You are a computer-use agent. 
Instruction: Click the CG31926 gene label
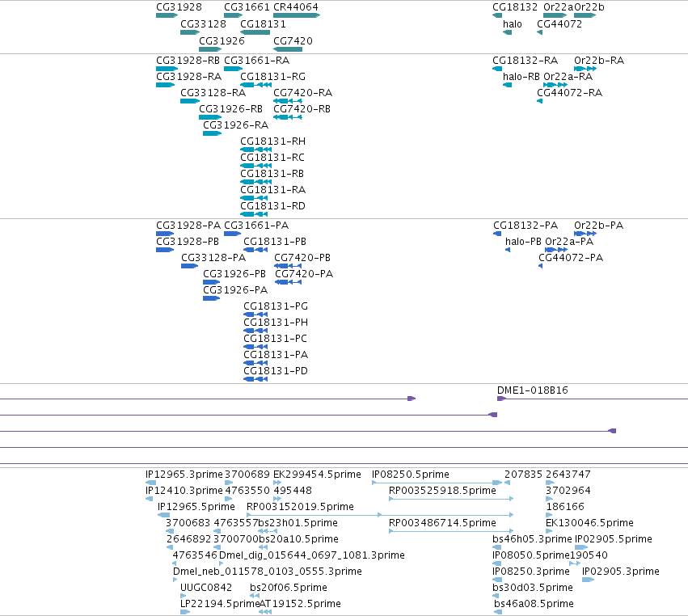(222, 40)
